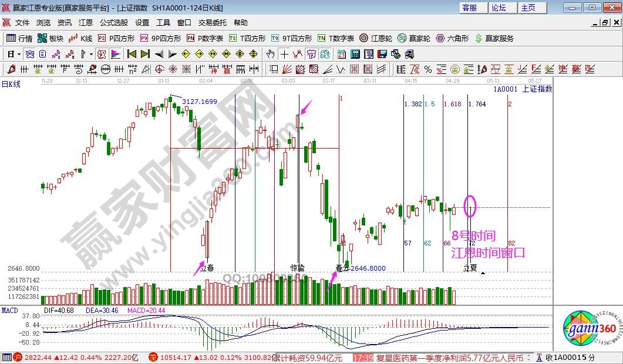This screenshot has width=623, height=364.
Task: Open dropdown arrow next to bar-style icon
Action: pos(90,54)
